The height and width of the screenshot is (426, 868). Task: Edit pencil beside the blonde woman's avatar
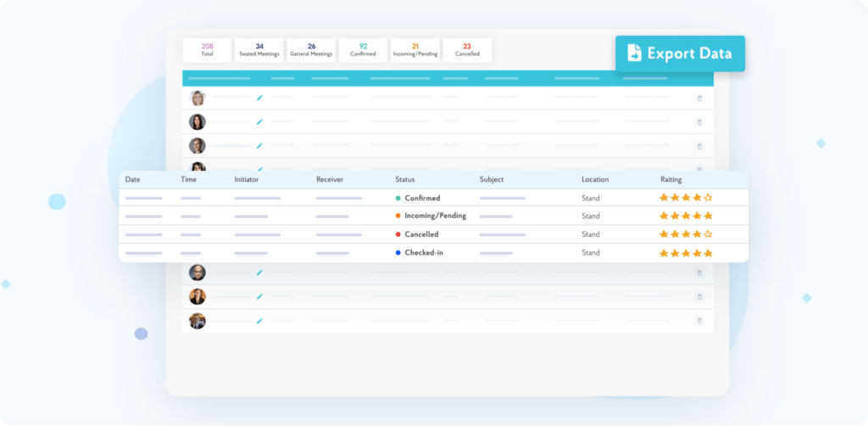(259, 98)
